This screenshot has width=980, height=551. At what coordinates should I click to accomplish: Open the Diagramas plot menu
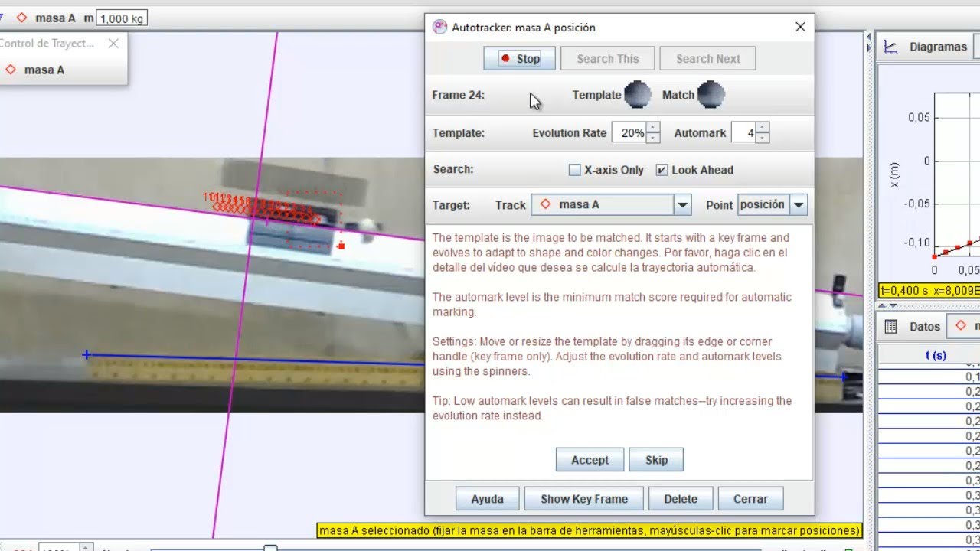(938, 47)
